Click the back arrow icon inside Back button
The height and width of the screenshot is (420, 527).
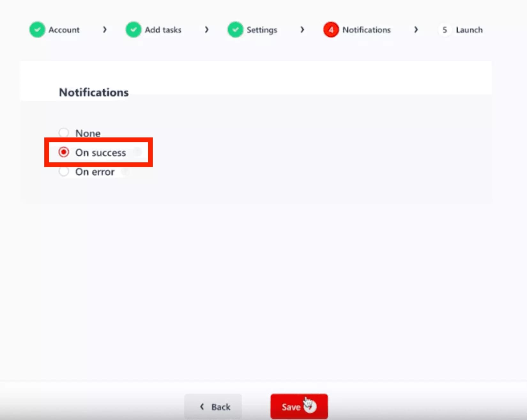pyautogui.click(x=202, y=407)
